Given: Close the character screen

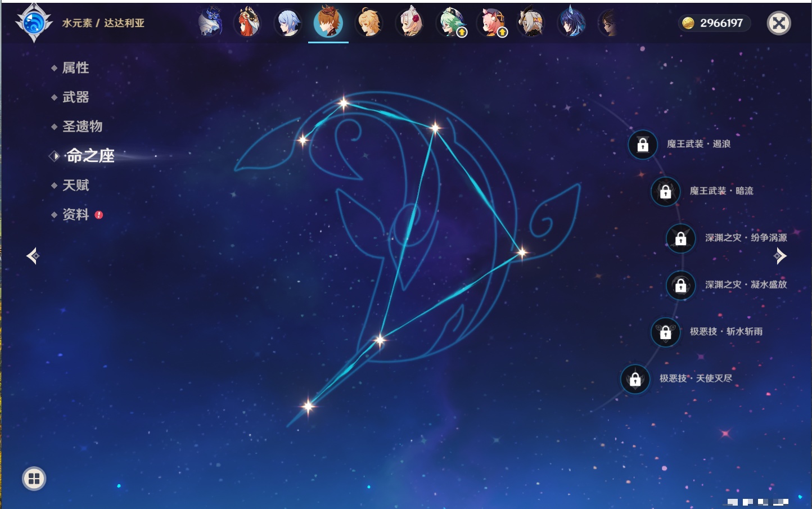Looking at the screenshot, I should pos(779,23).
